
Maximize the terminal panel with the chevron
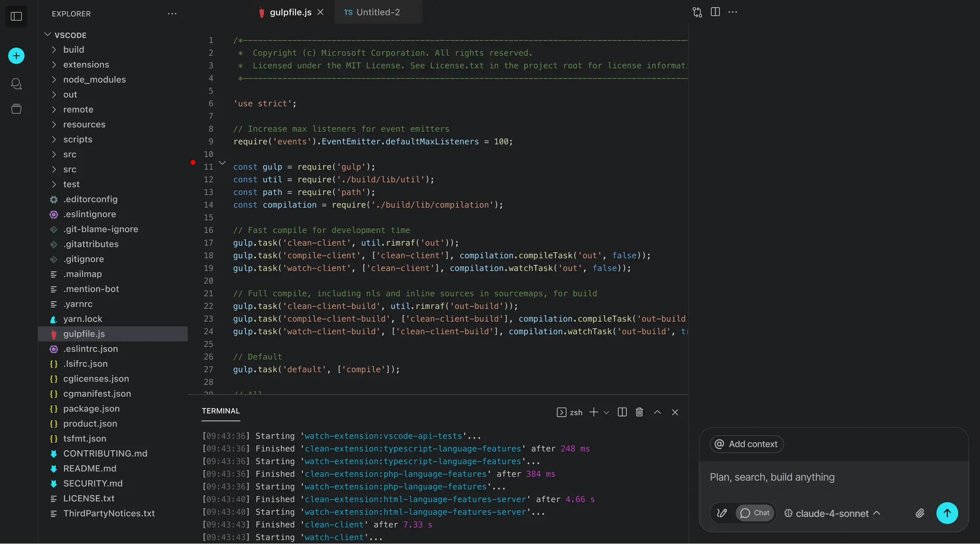pyautogui.click(x=657, y=412)
